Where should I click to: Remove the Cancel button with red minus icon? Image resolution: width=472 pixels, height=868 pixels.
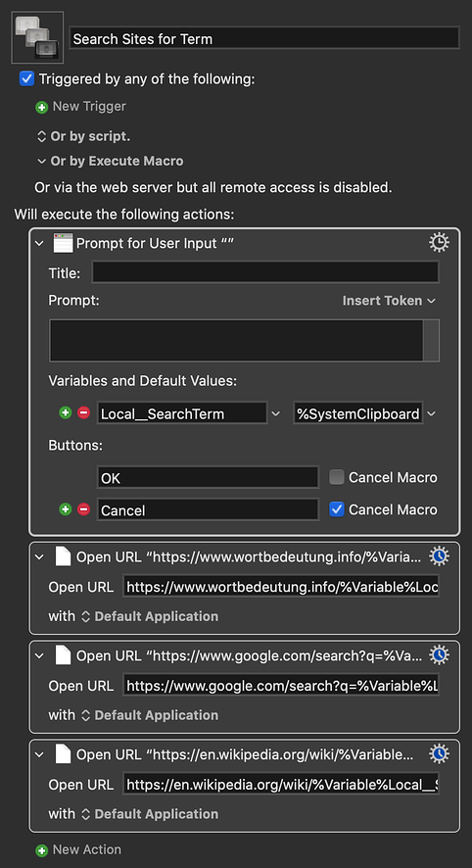[x=83, y=509]
